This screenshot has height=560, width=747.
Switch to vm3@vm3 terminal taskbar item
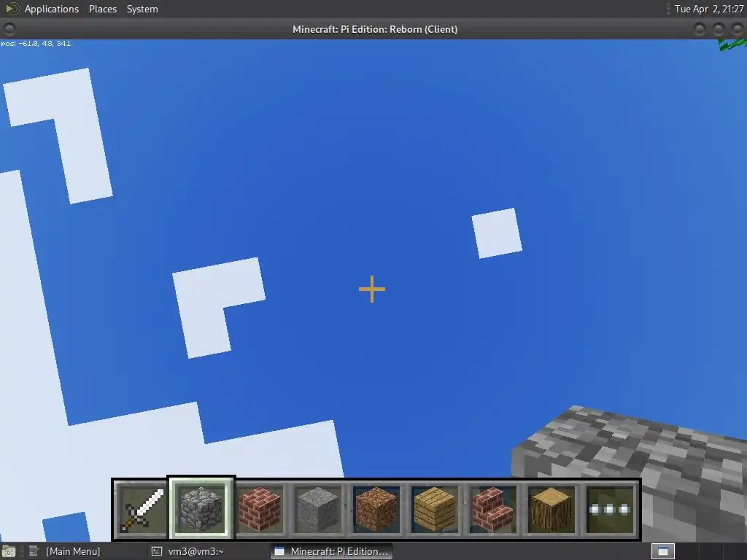[x=196, y=551]
